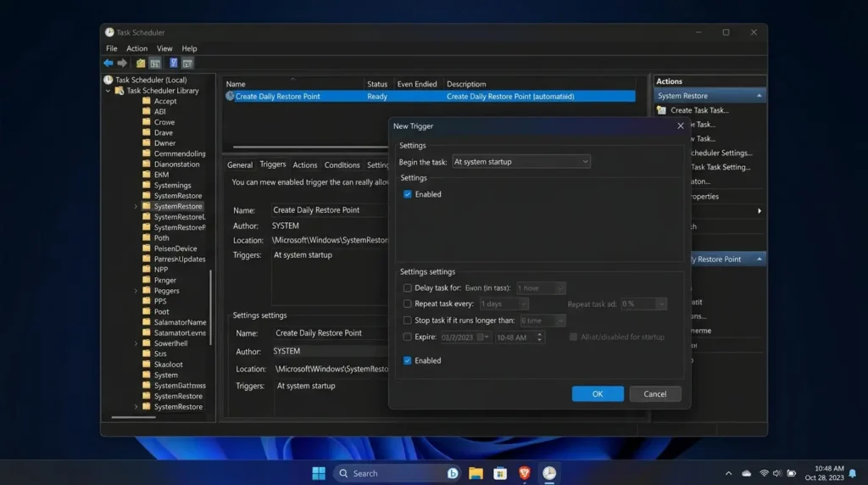Click the task icon beside Create Daily Restore Point row
The width and height of the screenshot is (868, 485).
tap(230, 96)
